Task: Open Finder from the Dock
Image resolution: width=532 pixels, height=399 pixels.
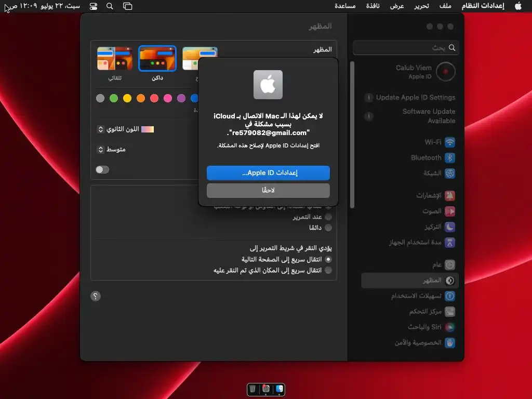Action: [279, 389]
